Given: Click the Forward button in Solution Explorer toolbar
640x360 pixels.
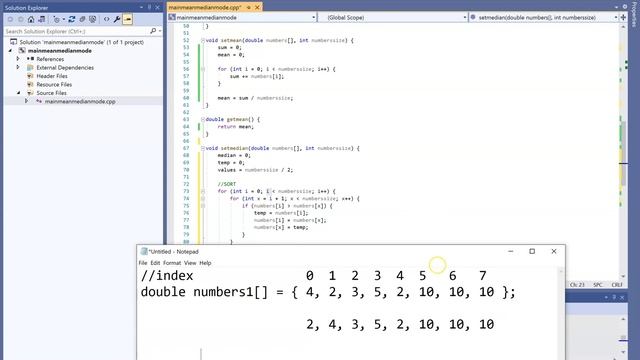Looking at the screenshot, I should pos(21,19).
